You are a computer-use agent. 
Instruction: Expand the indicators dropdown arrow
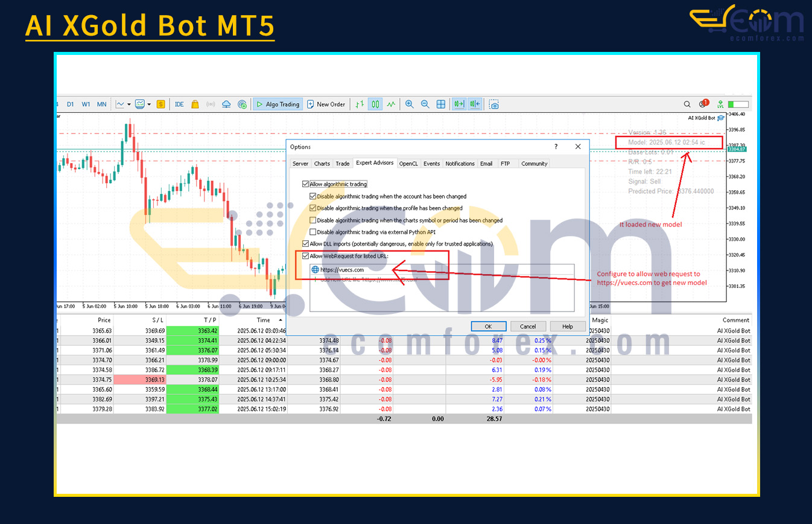coord(149,104)
